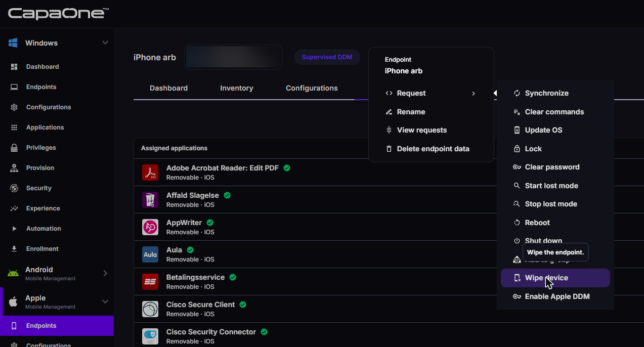Open the endpoint Configurations tab

(x=312, y=88)
